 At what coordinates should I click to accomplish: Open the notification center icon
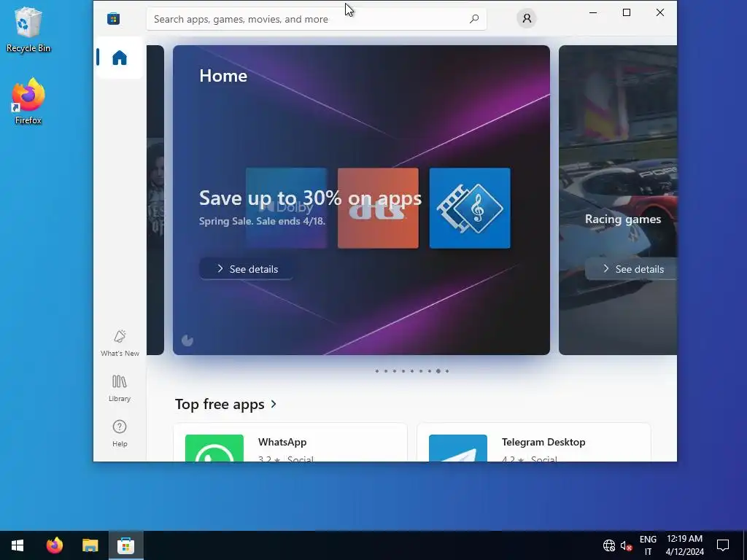[723, 545]
